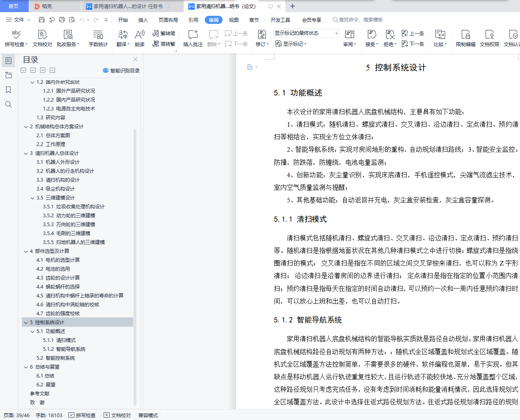Viewport: 520px width, 420px height.
Task: Switch to the 开始 ribbon tab
Action: 123,20
